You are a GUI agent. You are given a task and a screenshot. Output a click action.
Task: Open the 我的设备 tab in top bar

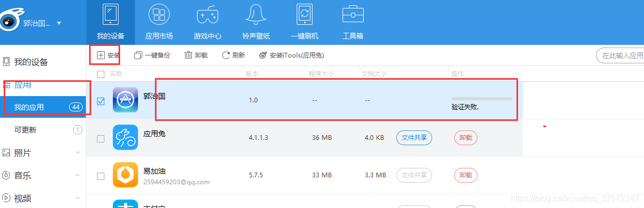111,23
